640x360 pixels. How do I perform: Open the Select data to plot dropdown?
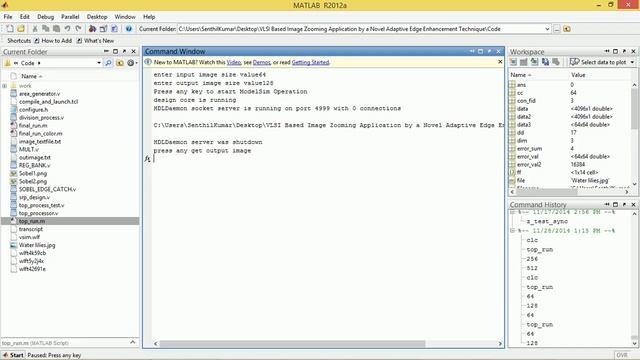[x=632, y=62]
